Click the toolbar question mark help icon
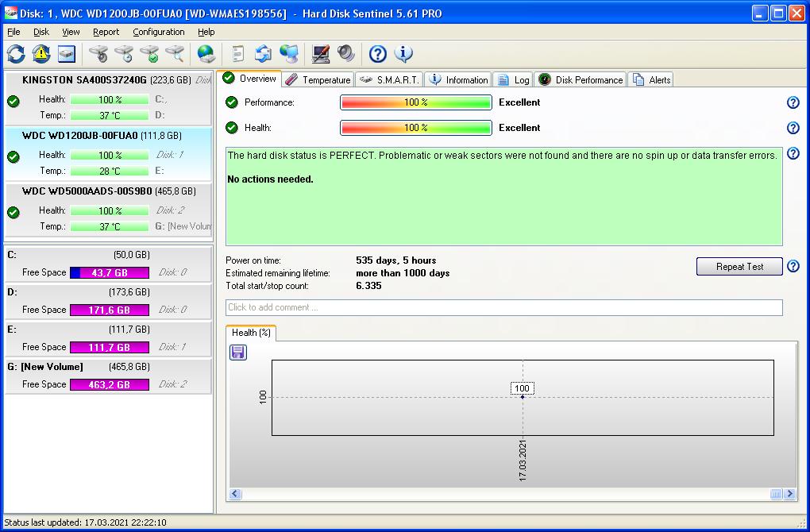The image size is (810, 532). click(x=378, y=54)
